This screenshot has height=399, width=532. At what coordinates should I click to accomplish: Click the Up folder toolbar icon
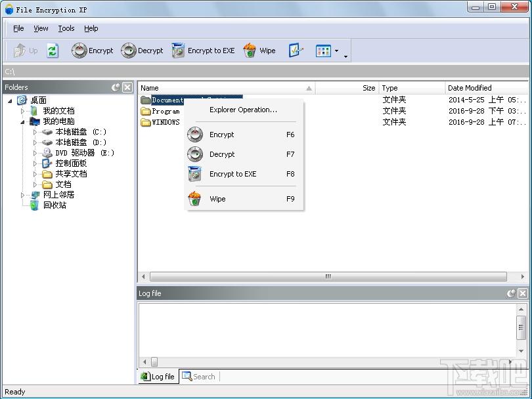25,51
